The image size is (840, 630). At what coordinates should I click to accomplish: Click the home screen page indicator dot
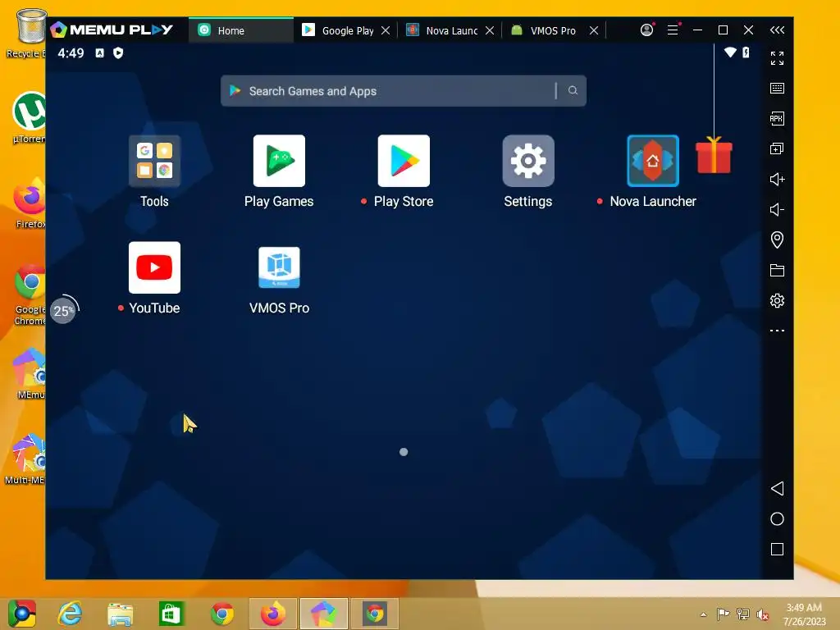click(x=404, y=452)
